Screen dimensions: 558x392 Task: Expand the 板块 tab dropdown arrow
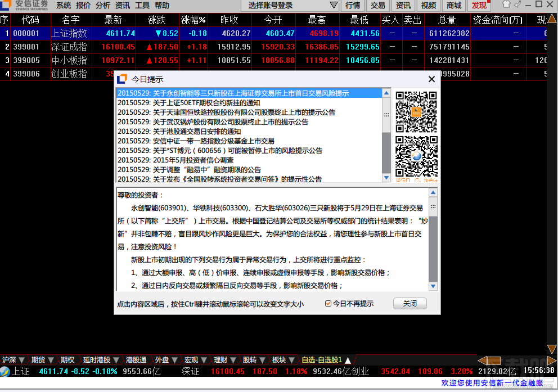(292, 360)
